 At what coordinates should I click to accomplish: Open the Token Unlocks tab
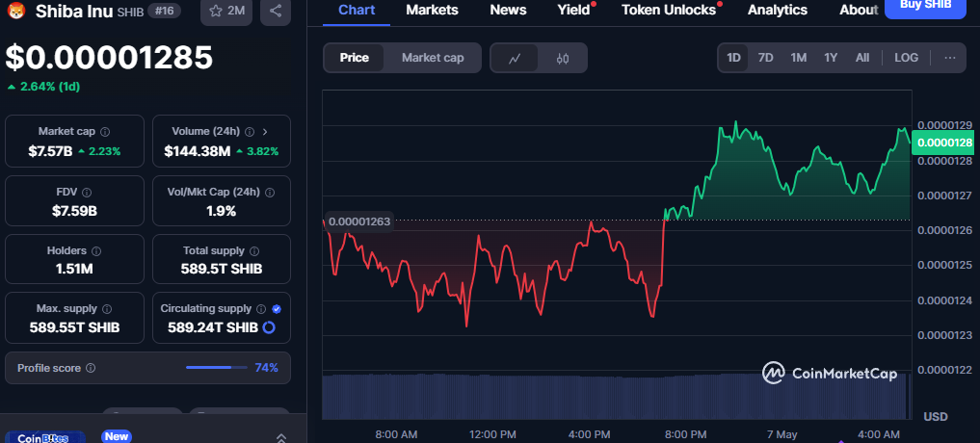coord(669,10)
